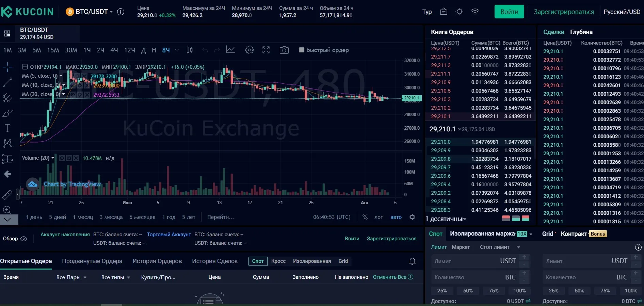Toggle percent scale on the chart
Image resolution: width=644 pixels, height=306 pixels.
click(x=365, y=217)
